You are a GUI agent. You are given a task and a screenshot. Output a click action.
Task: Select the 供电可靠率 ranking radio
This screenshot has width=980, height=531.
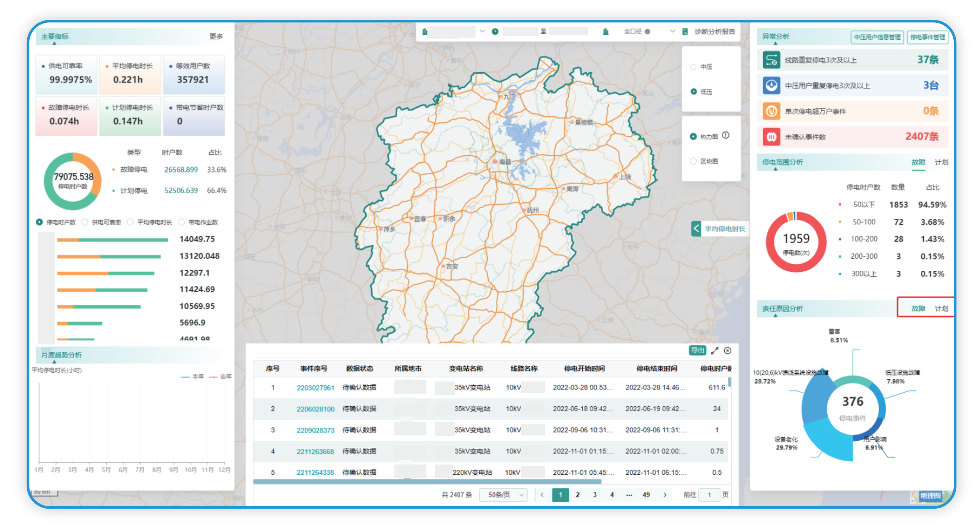[x=85, y=222]
